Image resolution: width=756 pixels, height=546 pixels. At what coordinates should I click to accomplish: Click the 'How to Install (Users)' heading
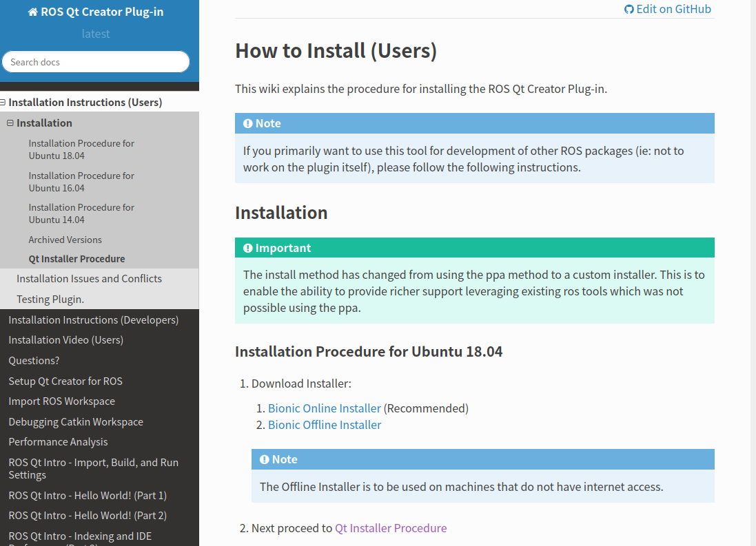click(336, 50)
